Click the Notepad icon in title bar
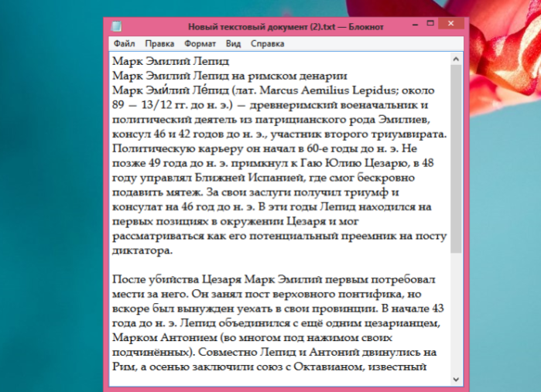 pos(117,26)
